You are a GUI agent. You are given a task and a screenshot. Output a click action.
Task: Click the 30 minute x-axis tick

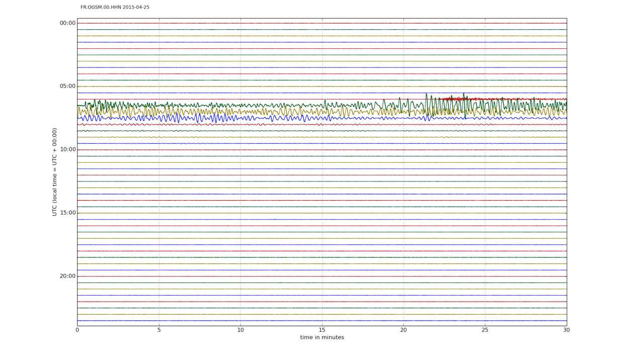(x=567, y=330)
